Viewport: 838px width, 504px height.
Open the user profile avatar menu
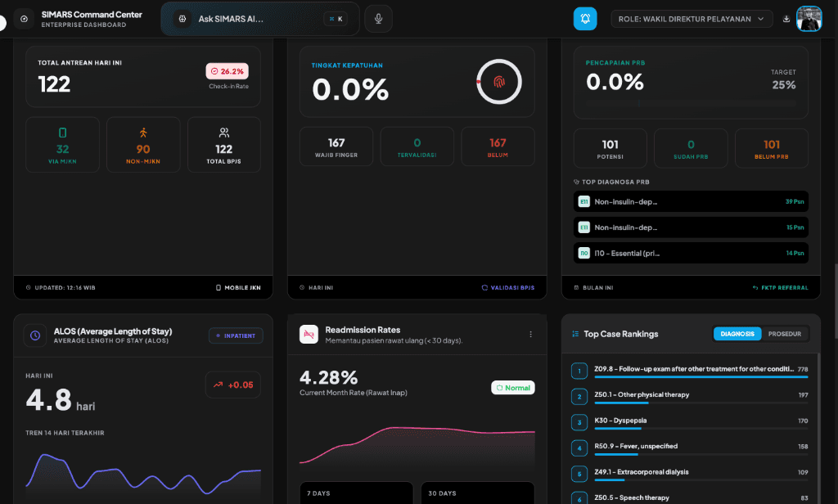809,19
